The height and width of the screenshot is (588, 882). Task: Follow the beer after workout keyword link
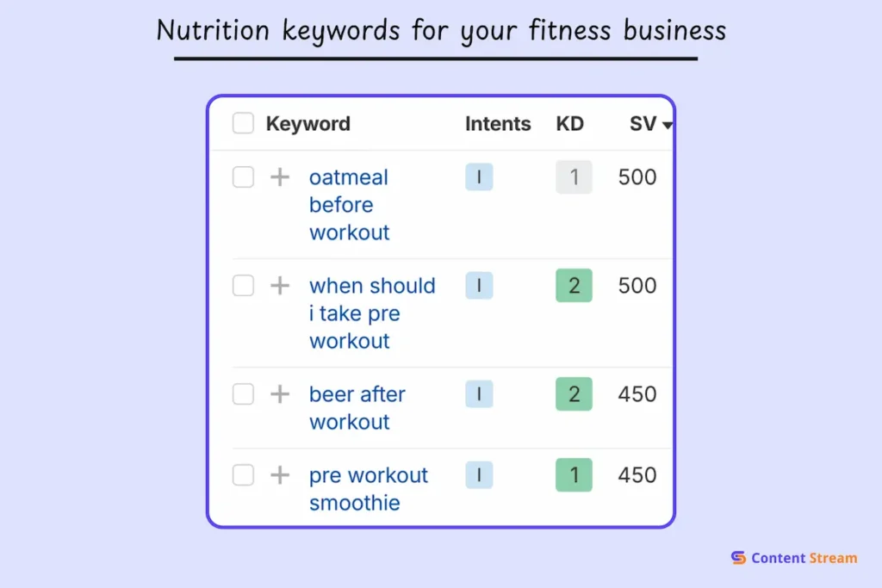(x=357, y=408)
